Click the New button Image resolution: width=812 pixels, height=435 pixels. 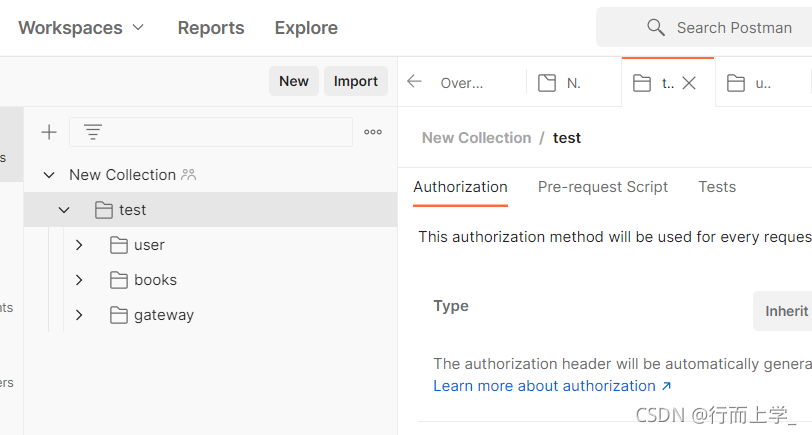pyautogui.click(x=294, y=81)
